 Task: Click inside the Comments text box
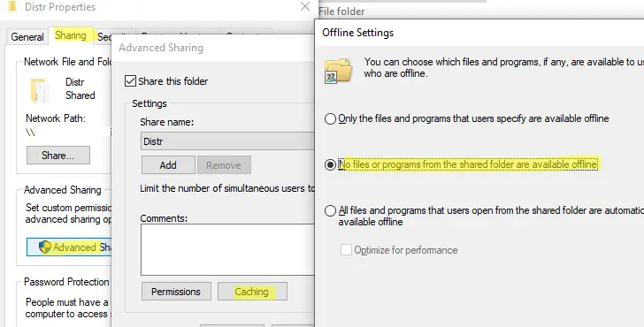(227, 249)
